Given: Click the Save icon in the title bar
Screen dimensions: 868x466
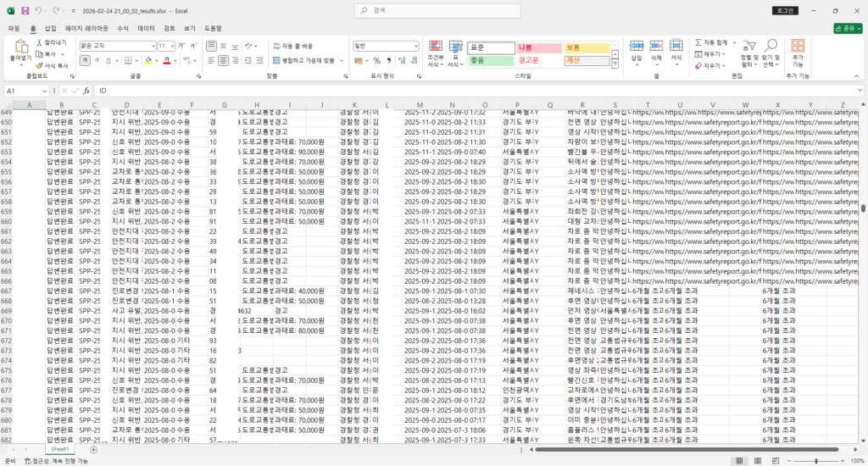Looking at the screenshot, I should 25,11.
